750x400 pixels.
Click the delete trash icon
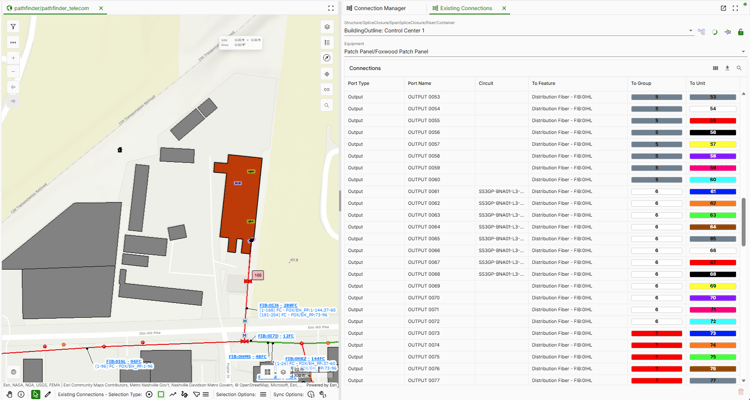(741, 391)
